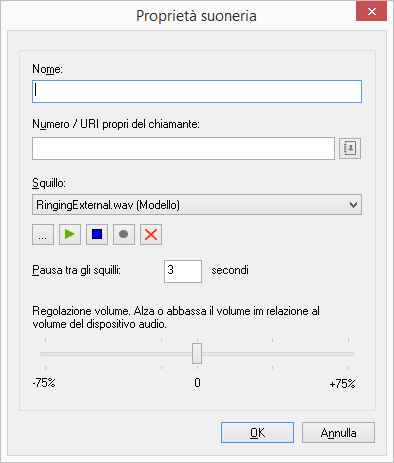Close the Proprietà suoneria dialog
394x463 pixels.
click(x=371, y=12)
